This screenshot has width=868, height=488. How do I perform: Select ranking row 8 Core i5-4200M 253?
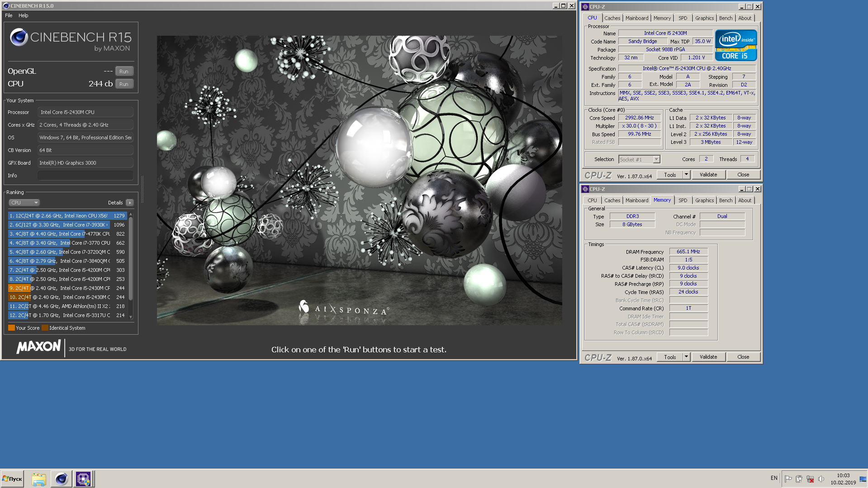click(x=67, y=279)
